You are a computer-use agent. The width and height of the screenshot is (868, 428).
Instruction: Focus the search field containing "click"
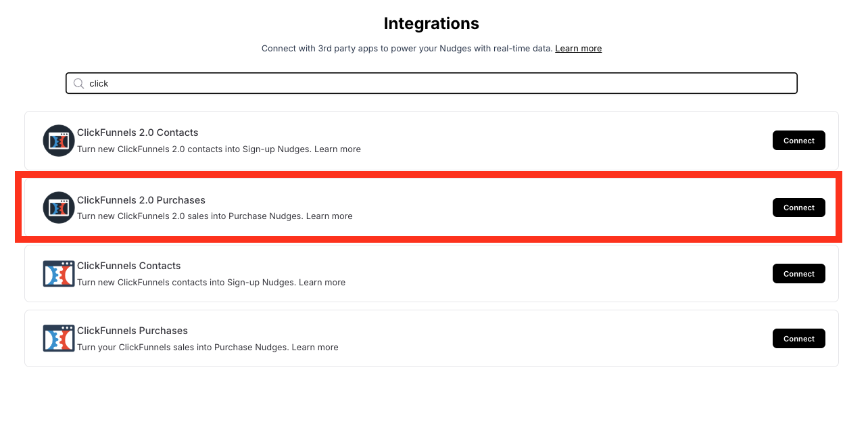coord(431,83)
